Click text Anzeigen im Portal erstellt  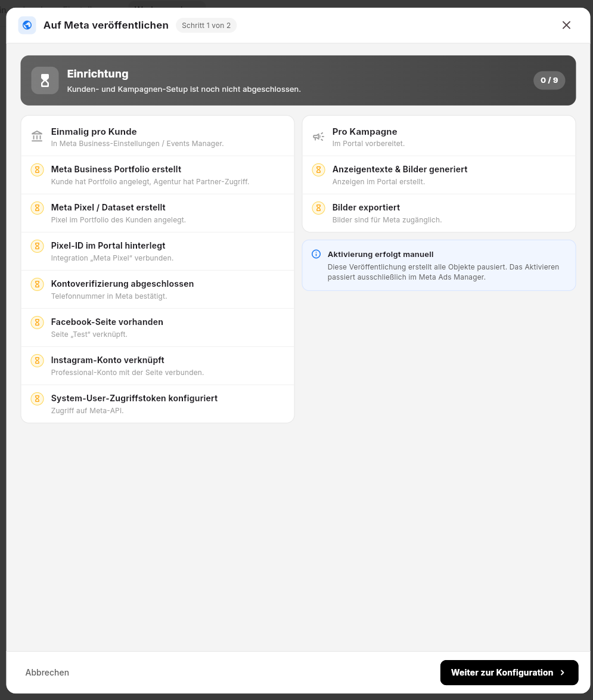point(378,182)
